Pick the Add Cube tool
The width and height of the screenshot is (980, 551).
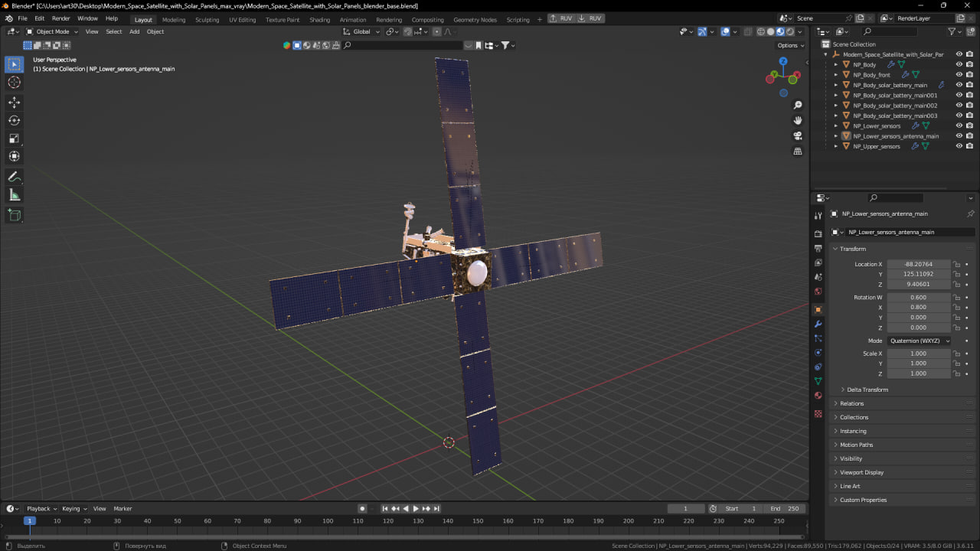(x=14, y=215)
